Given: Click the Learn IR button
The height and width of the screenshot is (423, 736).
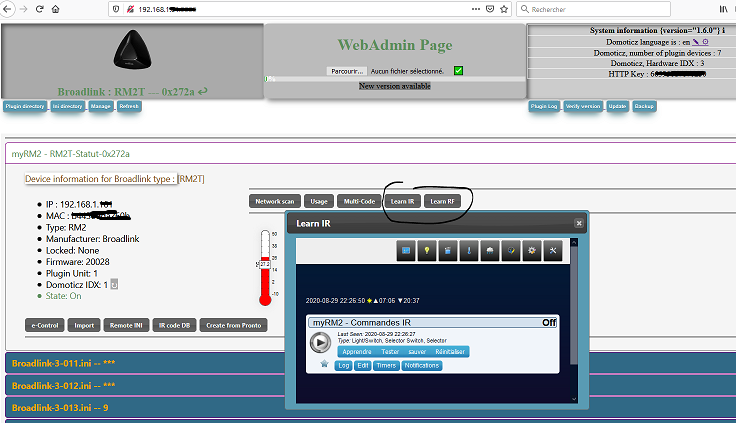Looking at the screenshot, I should click(402, 201).
